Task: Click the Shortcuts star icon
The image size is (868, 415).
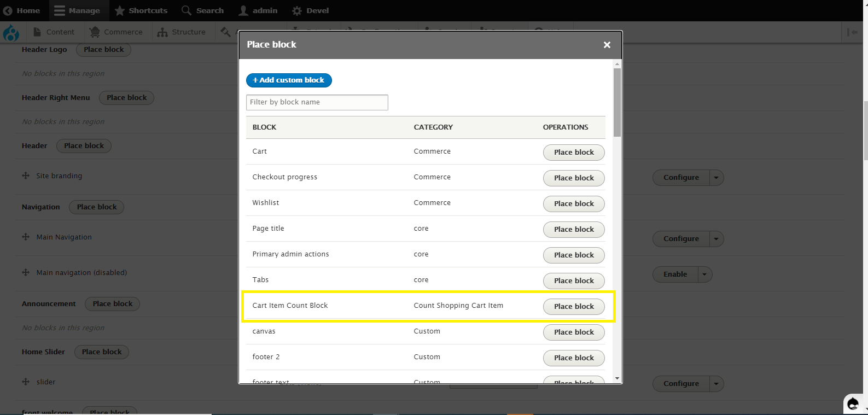Action: pyautogui.click(x=120, y=10)
